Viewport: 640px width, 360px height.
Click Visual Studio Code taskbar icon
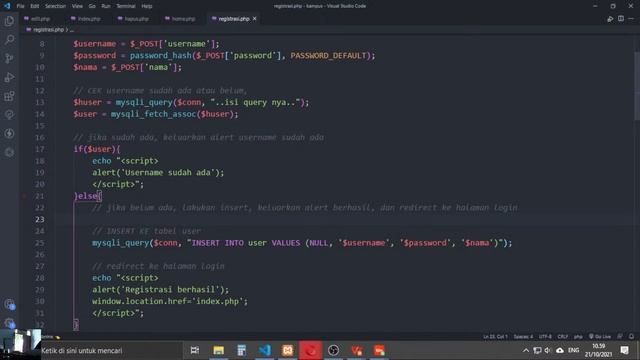(x=264, y=351)
